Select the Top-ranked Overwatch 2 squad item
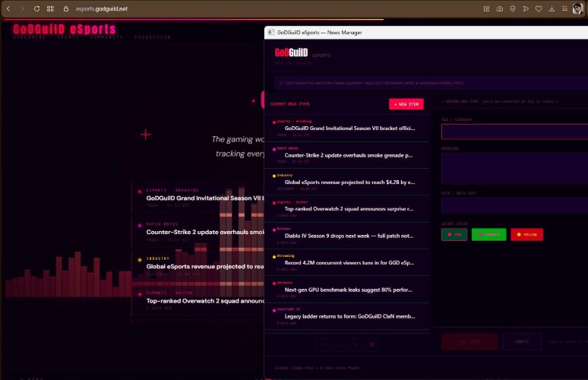Image resolution: width=588 pixels, height=380 pixels. click(347, 208)
